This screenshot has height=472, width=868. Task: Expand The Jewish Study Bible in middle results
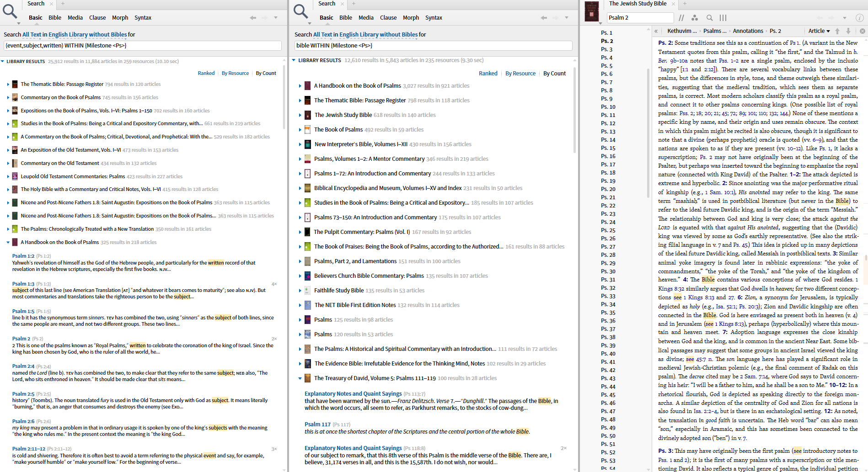click(x=300, y=115)
